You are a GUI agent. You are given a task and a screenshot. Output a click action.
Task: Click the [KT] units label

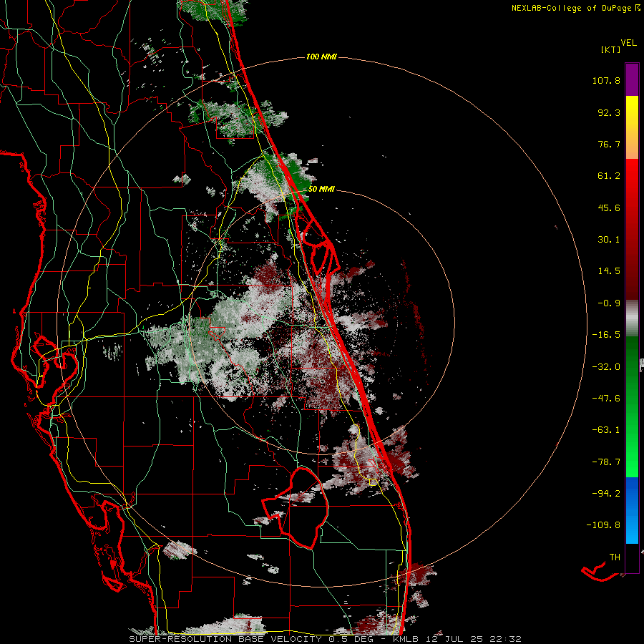tap(610, 49)
